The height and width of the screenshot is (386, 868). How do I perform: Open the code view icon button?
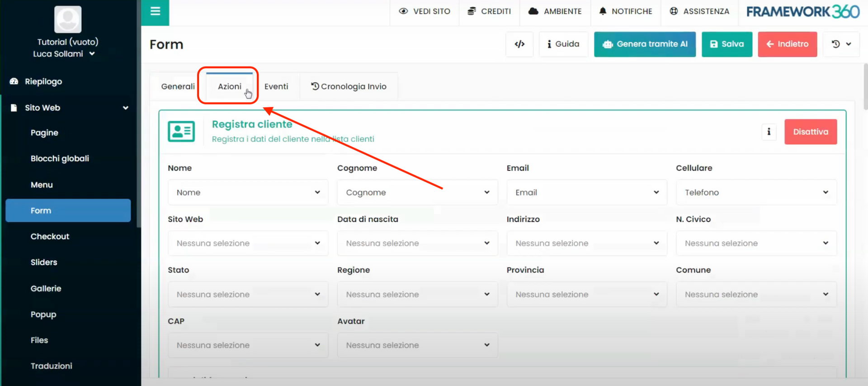point(519,44)
